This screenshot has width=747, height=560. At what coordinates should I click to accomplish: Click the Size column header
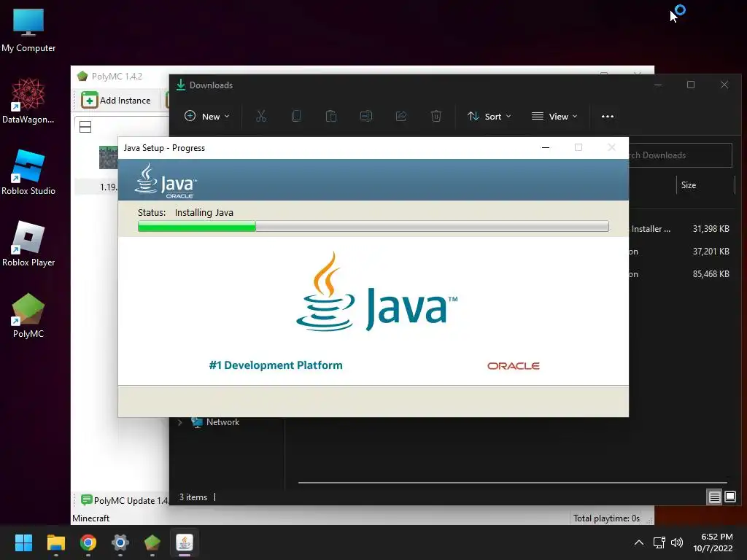[x=705, y=184]
